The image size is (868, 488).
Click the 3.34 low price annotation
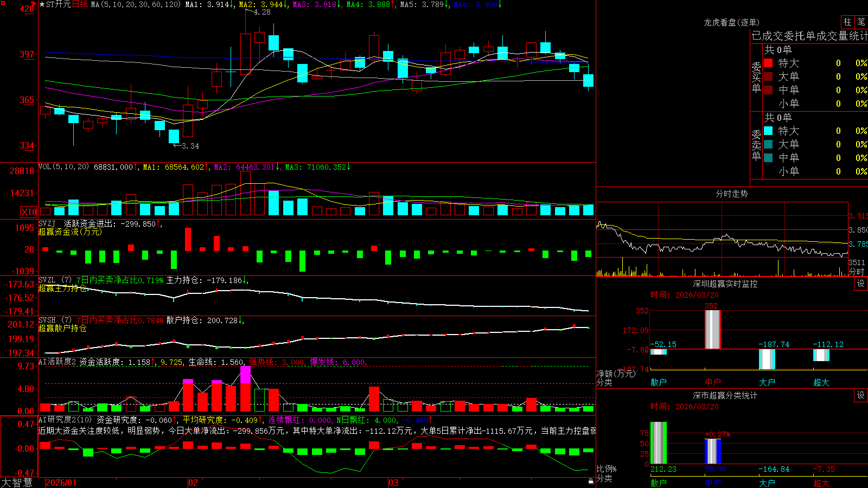pyautogui.click(x=190, y=146)
